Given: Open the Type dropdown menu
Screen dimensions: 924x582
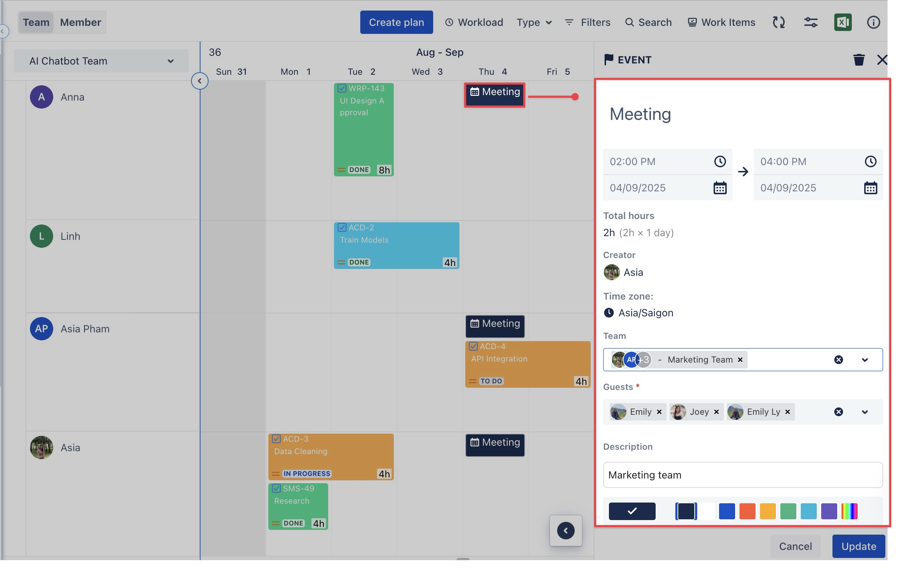Looking at the screenshot, I should (534, 22).
